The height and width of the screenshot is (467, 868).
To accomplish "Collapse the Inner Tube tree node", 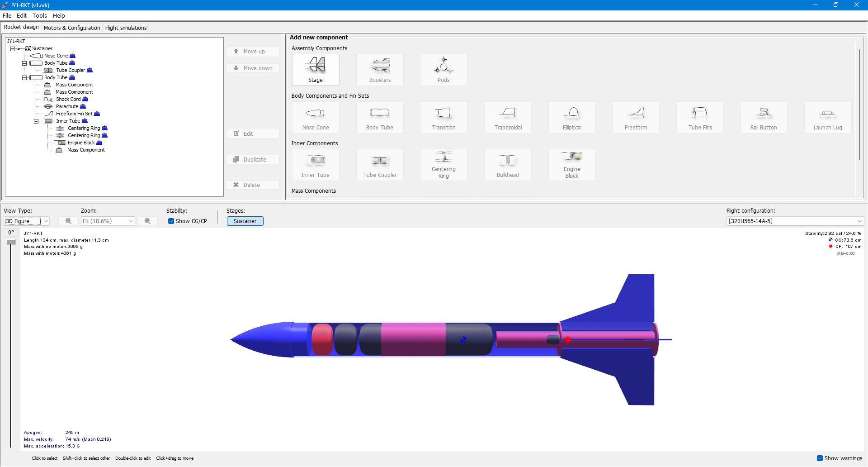I will pyautogui.click(x=36, y=121).
